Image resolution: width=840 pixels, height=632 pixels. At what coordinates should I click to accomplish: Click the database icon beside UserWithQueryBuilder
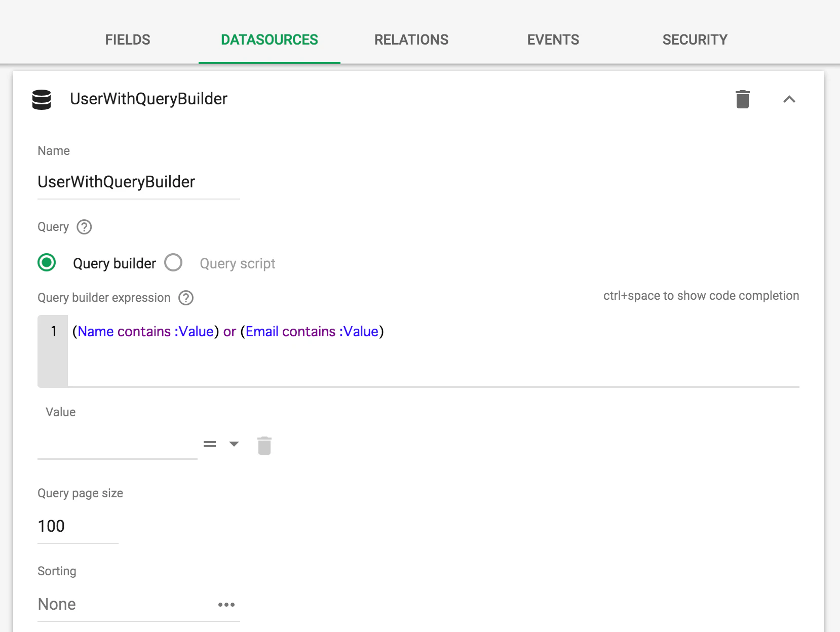click(42, 99)
